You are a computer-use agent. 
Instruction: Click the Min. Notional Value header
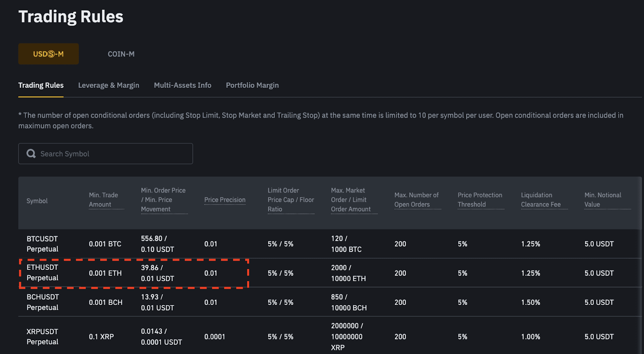coord(603,200)
